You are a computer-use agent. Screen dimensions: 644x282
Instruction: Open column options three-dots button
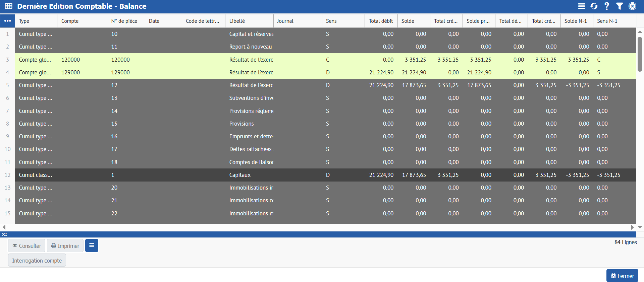coord(7,21)
